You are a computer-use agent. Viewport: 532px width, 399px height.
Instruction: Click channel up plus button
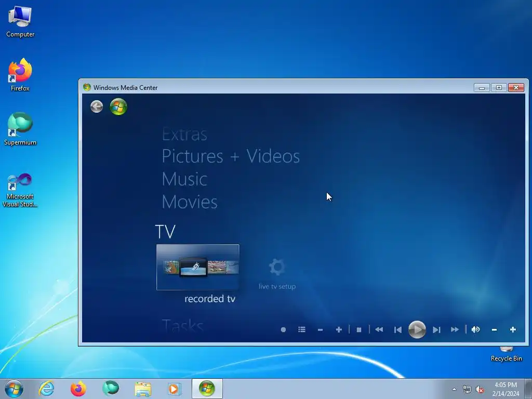click(339, 329)
